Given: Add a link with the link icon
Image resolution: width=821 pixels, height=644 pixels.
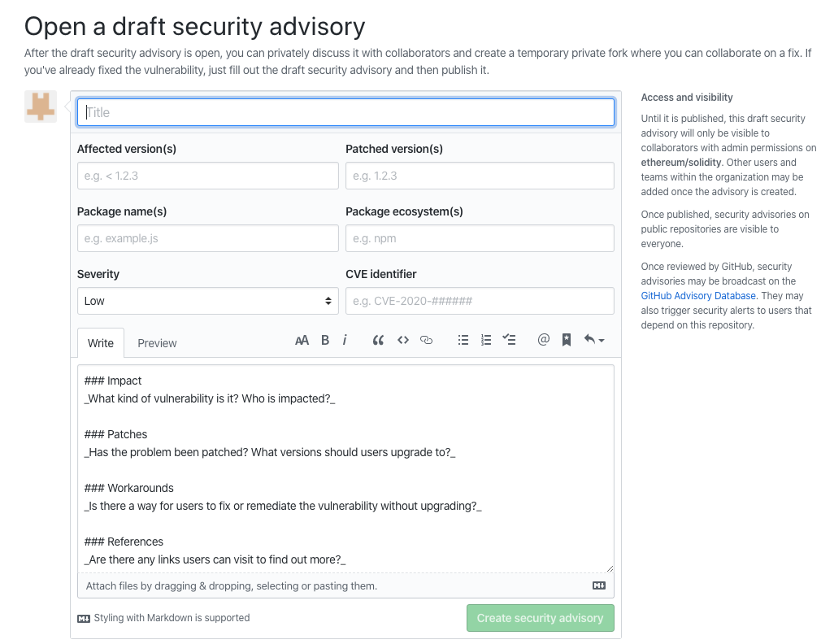Looking at the screenshot, I should [426, 341].
